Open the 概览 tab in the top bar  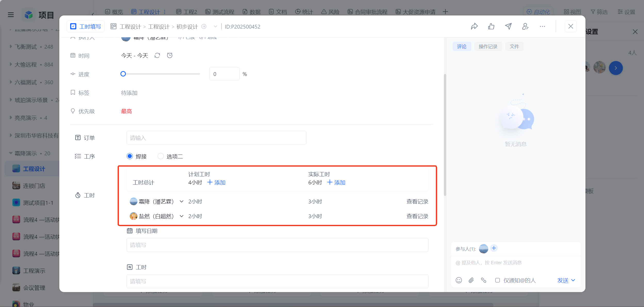click(x=114, y=12)
